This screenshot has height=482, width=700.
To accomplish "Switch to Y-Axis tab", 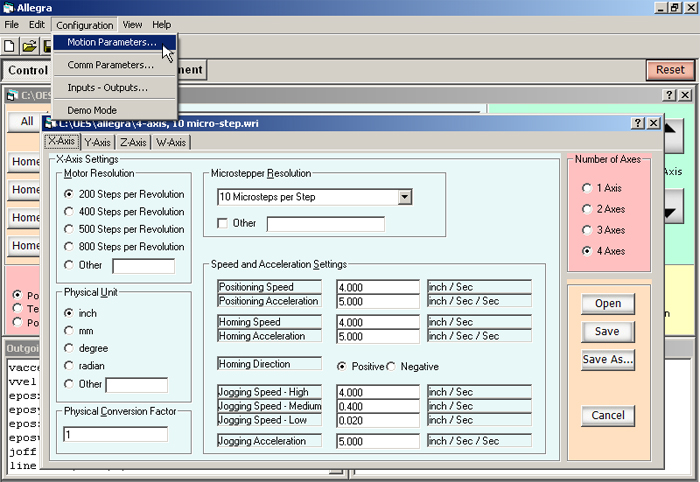I will [x=97, y=142].
